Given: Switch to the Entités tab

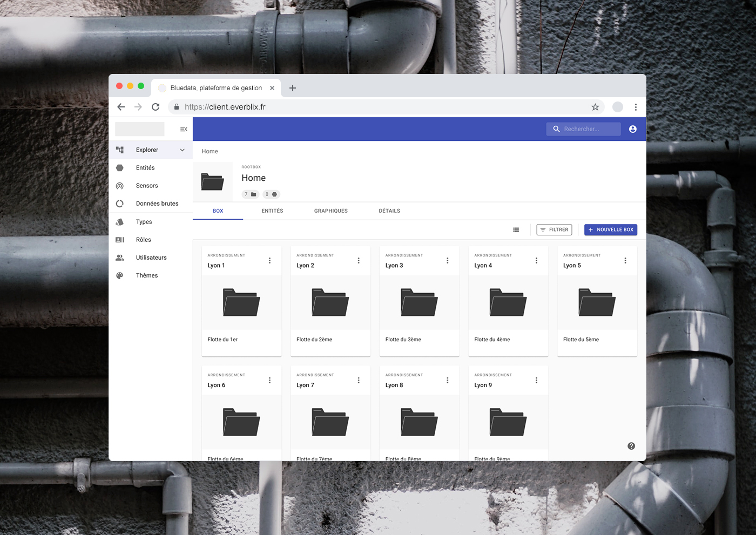Looking at the screenshot, I should pyautogui.click(x=272, y=211).
